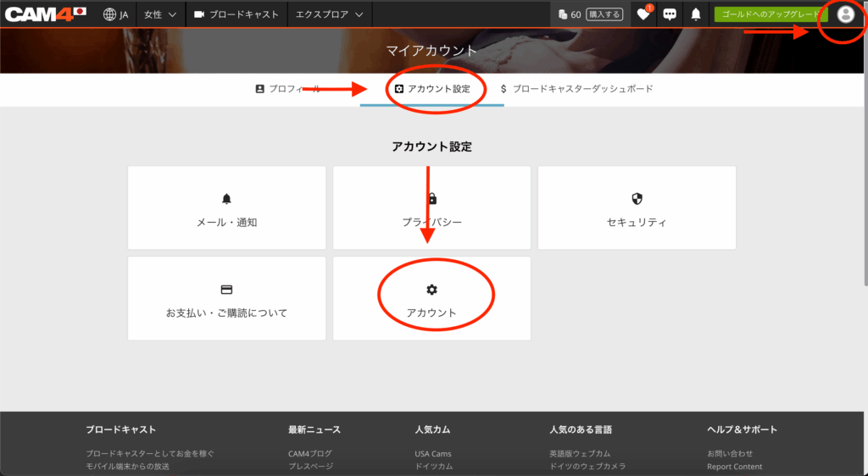This screenshot has width=868, height=476.
Task: Click the green ゴールドへのアップグレード button
Action: pos(771,14)
